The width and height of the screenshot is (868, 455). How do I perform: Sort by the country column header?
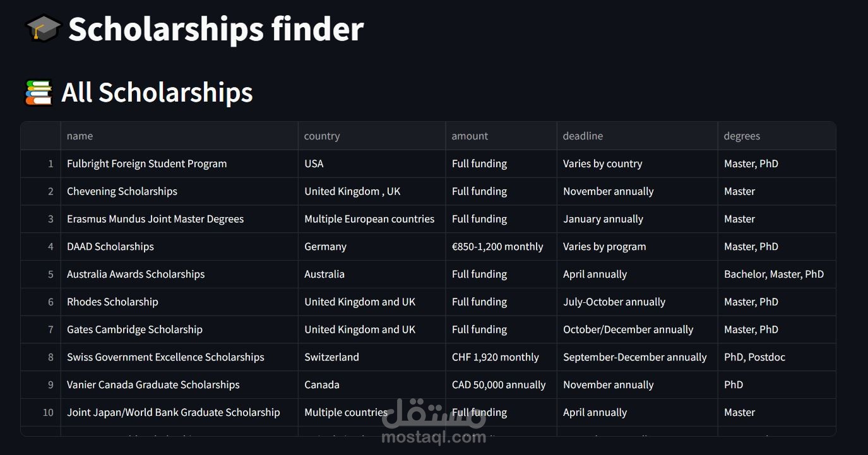[x=372, y=136]
